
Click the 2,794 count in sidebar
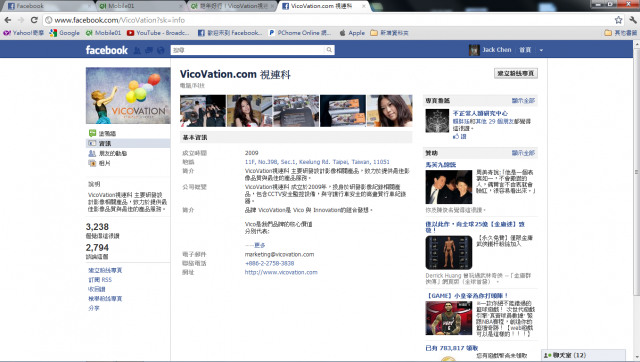97,248
